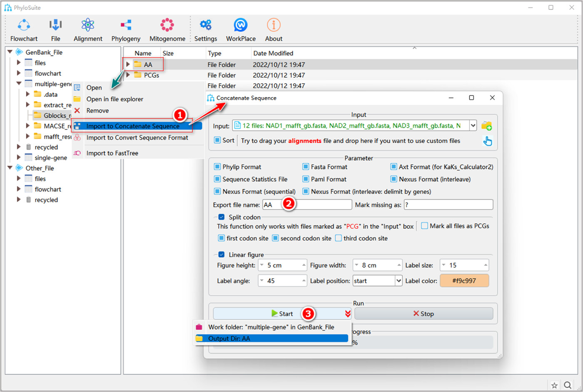Click the PhyloSuite logo in title bar
The height and width of the screenshot is (392, 583).
8,7
